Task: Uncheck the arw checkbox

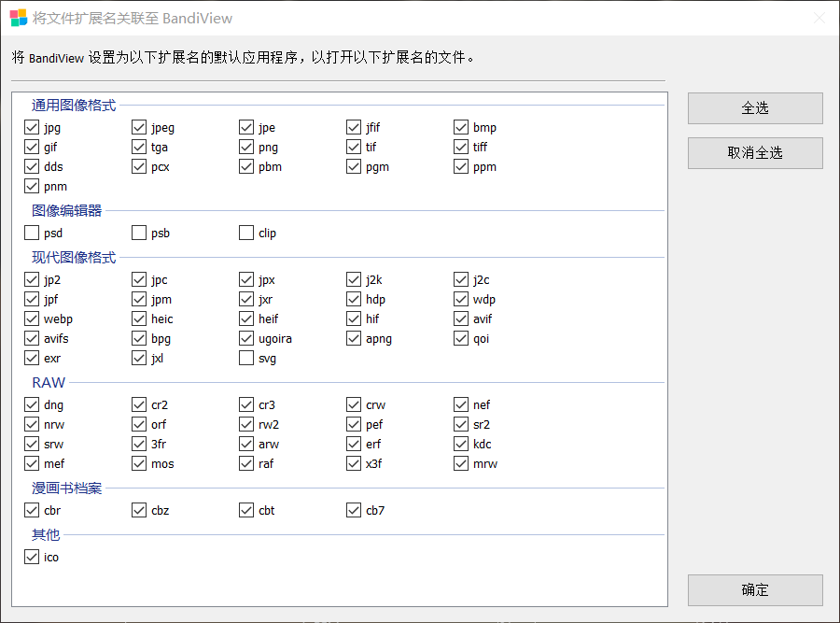Action: [x=246, y=444]
